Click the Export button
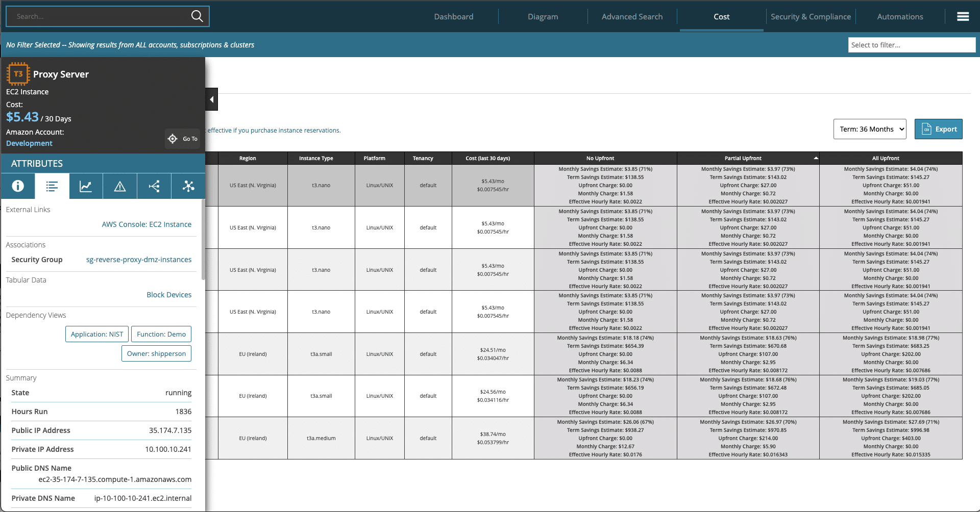The width and height of the screenshot is (980, 512). tap(938, 129)
